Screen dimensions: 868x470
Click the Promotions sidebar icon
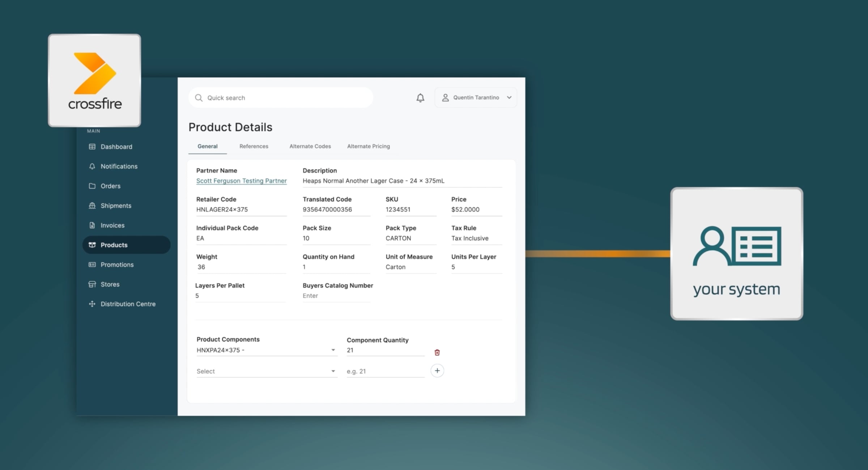click(92, 264)
